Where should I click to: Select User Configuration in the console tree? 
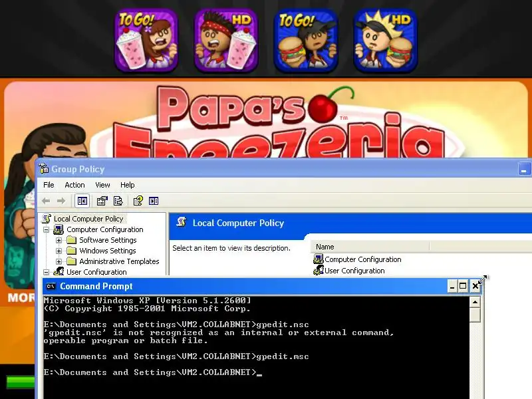coord(96,272)
